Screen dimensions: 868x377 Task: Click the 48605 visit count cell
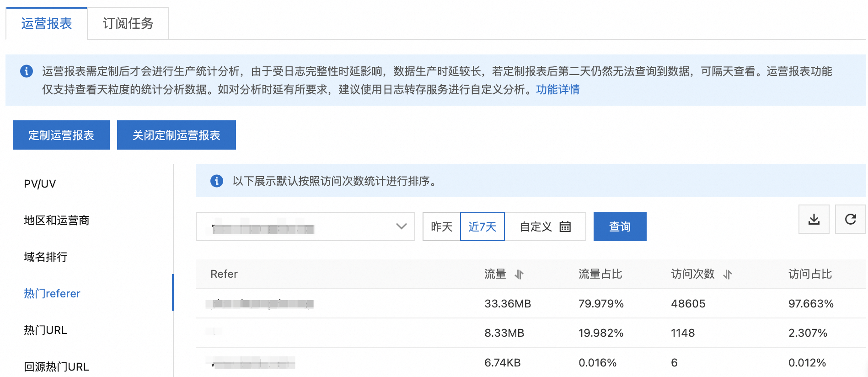click(688, 304)
